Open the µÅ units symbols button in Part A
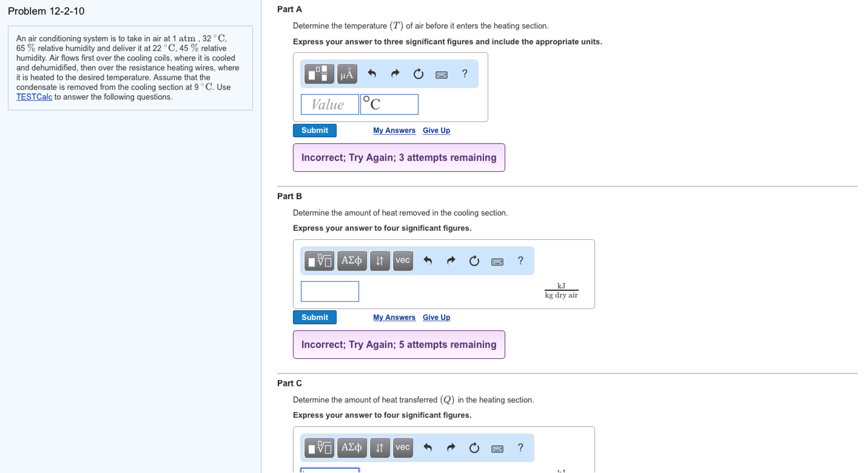This screenshot has height=473, width=868. click(347, 74)
